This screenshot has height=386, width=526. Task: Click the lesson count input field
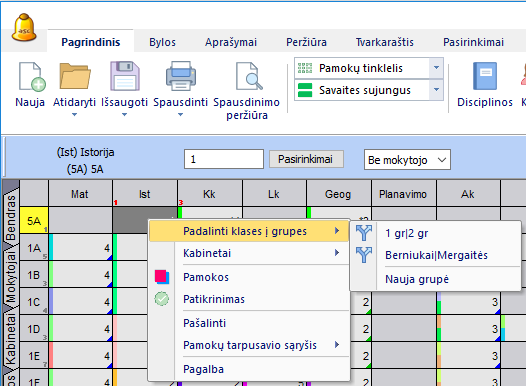click(x=224, y=159)
